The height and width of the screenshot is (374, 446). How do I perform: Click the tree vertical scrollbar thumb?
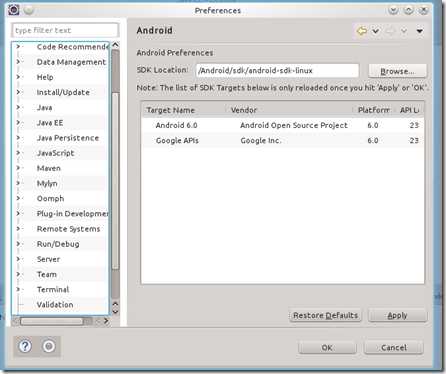tap(115, 180)
